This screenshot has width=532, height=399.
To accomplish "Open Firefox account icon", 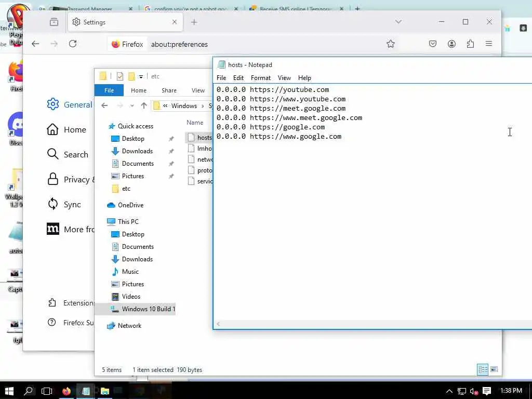I will coord(451,44).
